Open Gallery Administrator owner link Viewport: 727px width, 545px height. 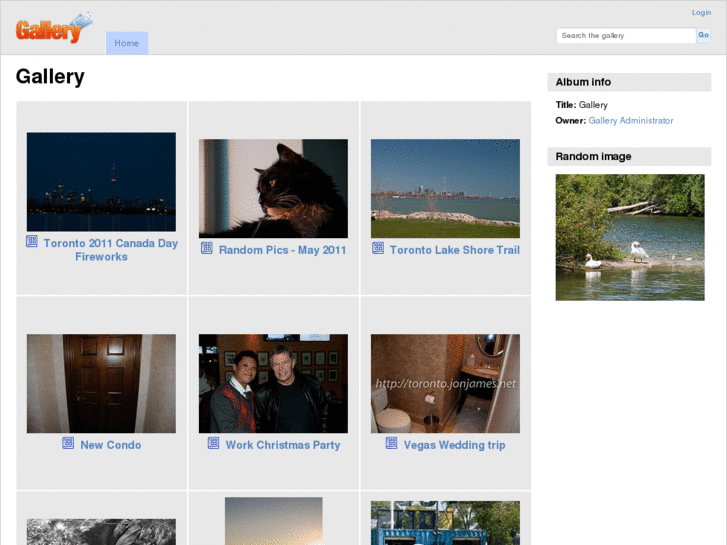tap(630, 121)
